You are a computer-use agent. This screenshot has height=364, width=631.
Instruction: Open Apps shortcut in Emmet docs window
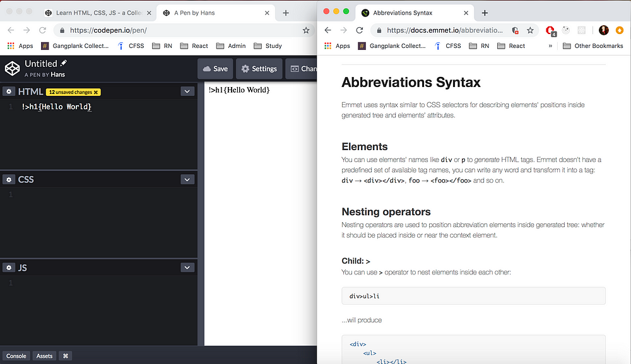[337, 46]
